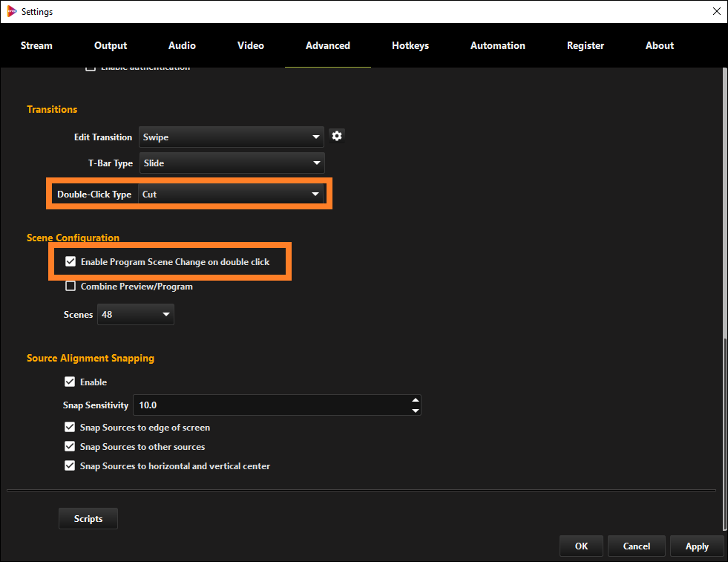Disable Source Alignment Snapping Enable checkbox
This screenshot has width=728, height=562.
tap(70, 382)
